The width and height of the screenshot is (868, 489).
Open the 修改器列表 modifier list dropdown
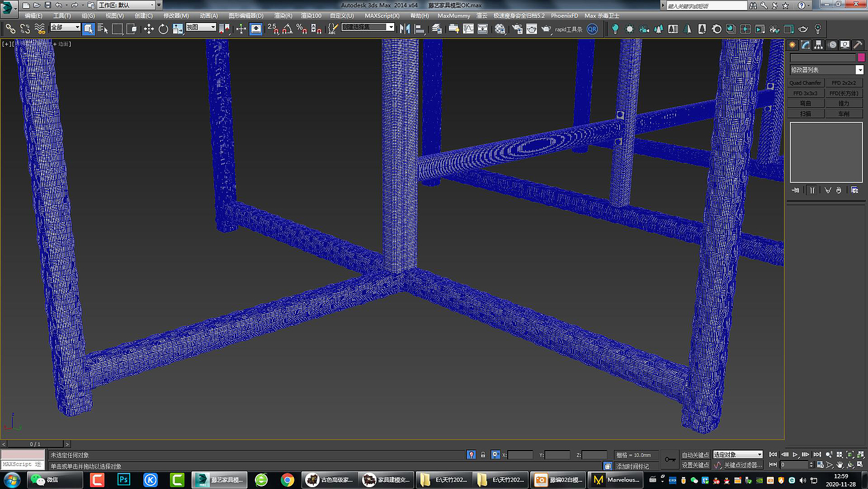tap(826, 70)
